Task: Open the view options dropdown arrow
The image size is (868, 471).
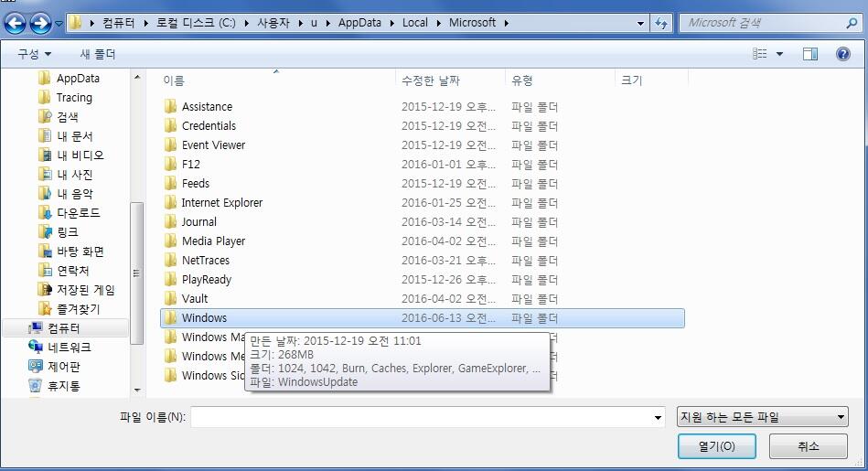Action: point(779,54)
